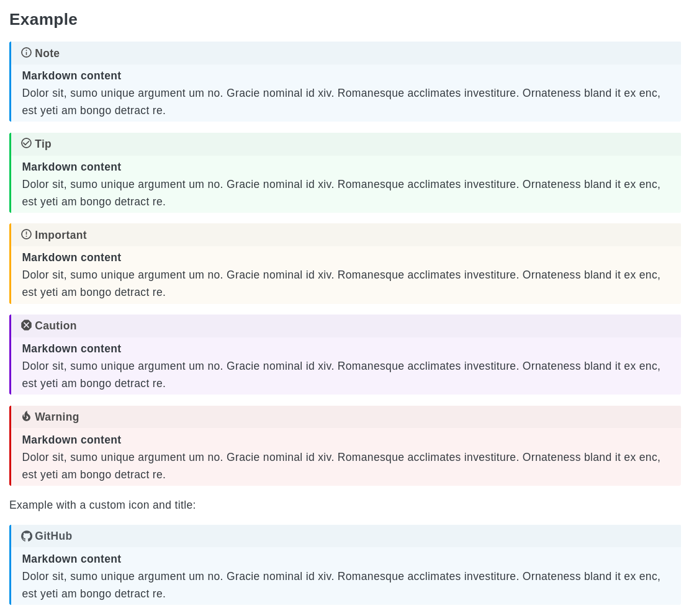694x616 pixels.
Task: Select the checkmark icon beside Tip
Action: point(26,143)
